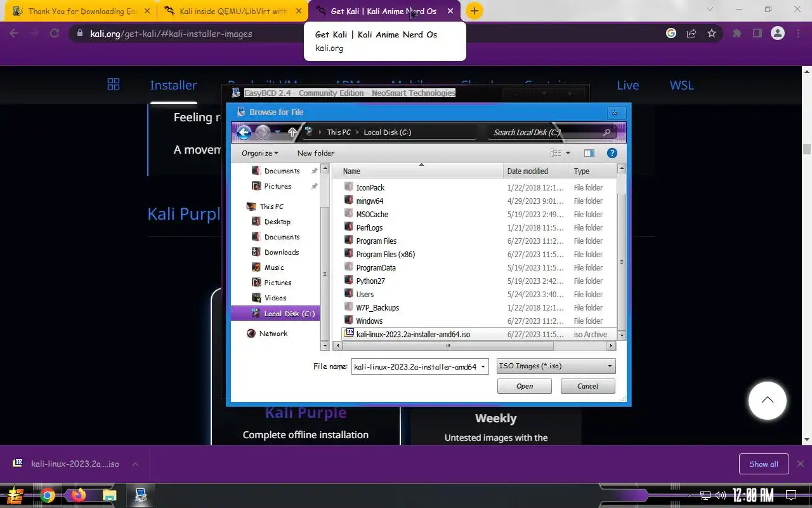The width and height of the screenshot is (812, 508).
Task: Open notification center in taskbar
Action: coord(791,495)
